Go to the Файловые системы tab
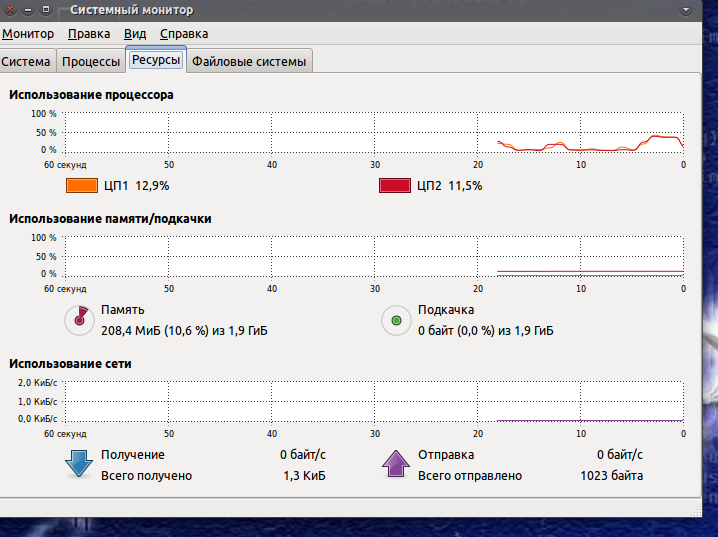Viewport: 718px width, 537px height. (250, 62)
